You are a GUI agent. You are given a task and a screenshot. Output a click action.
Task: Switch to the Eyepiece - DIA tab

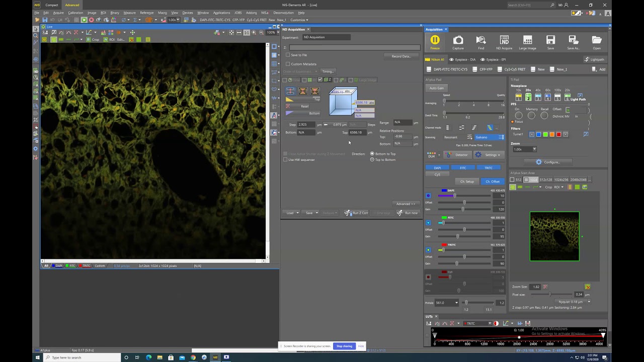(462, 59)
